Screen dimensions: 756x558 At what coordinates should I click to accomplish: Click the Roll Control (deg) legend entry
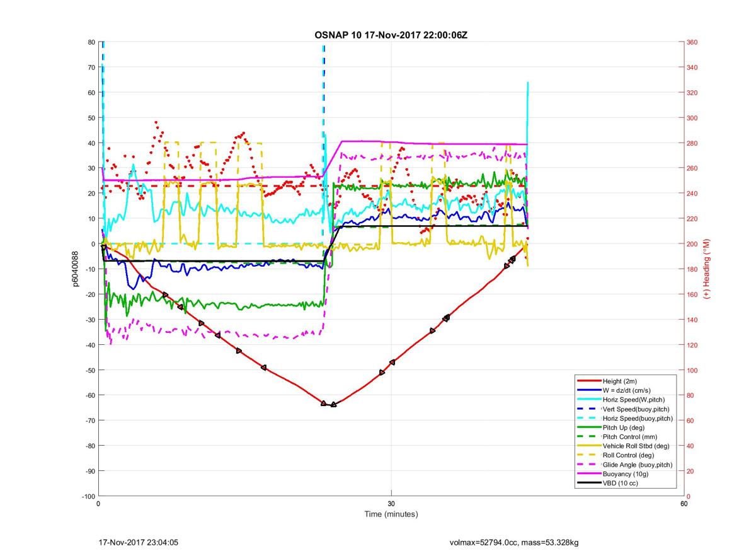[x=629, y=455]
